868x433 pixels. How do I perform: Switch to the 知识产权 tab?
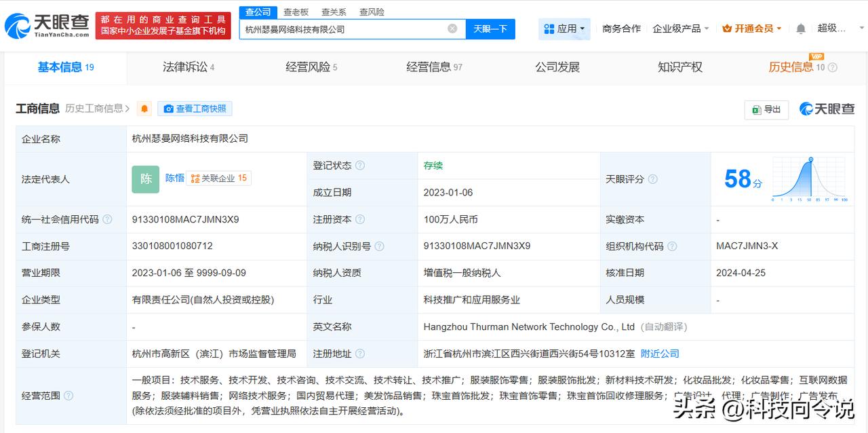[680, 67]
